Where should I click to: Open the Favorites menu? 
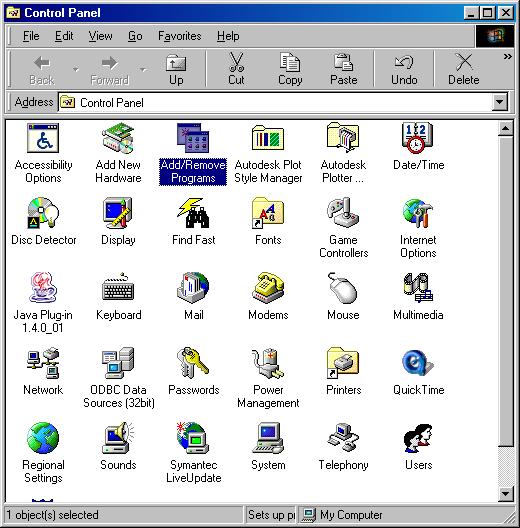click(x=180, y=36)
